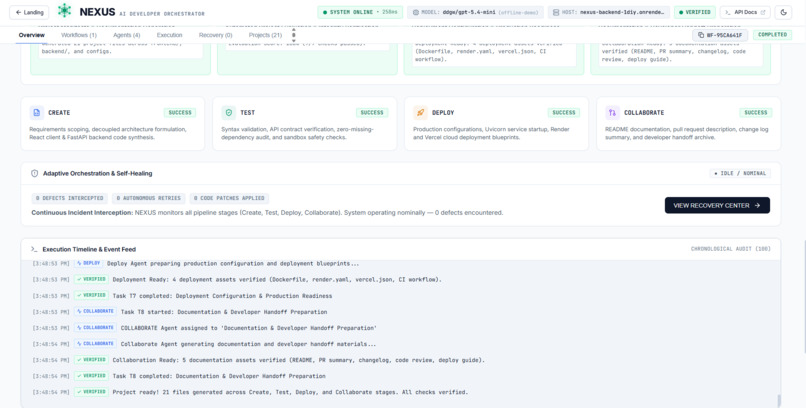Viewport: 806px width, 408px height.
Task: Click the Adaptive Orchestration shield icon
Action: point(34,174)
